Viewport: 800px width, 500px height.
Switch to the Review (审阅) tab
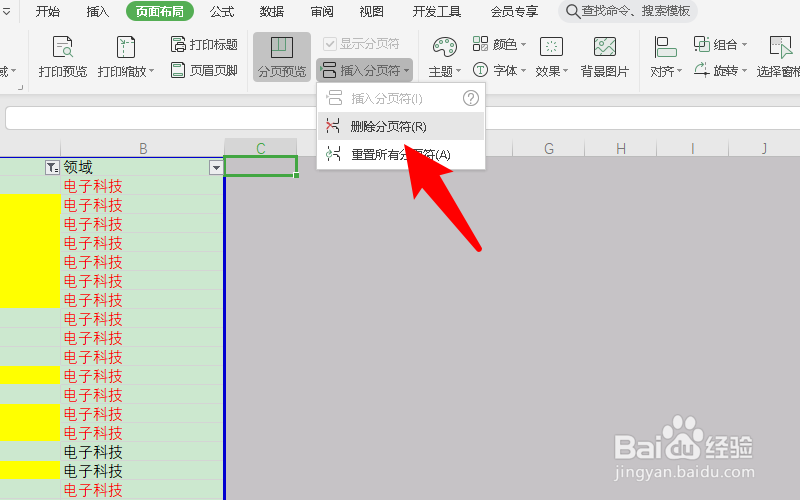321,11
